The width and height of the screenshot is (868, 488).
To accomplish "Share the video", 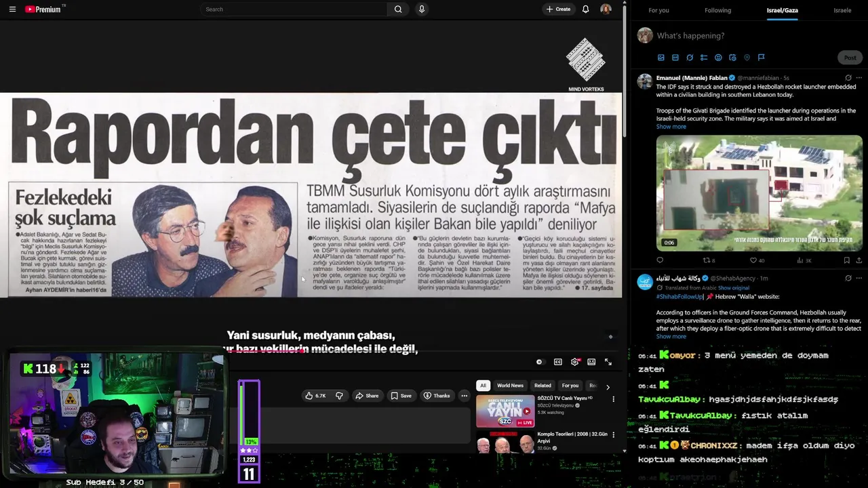I will 367,396.
